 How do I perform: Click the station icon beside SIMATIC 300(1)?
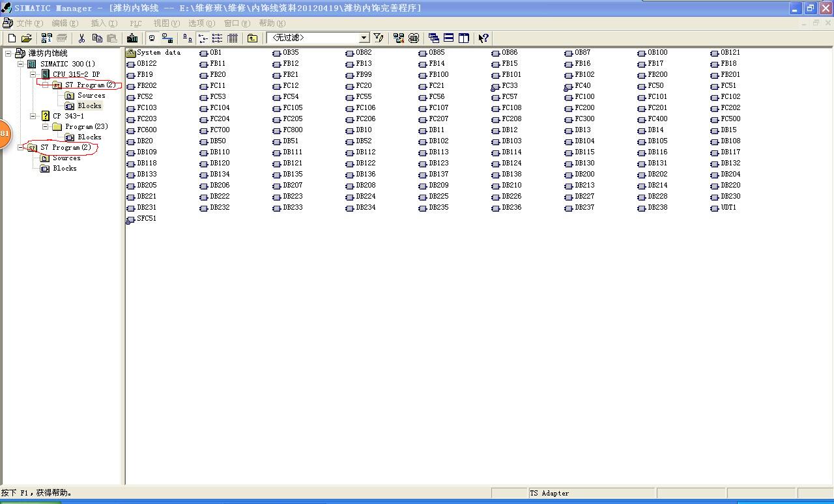(x=32, y=64)
